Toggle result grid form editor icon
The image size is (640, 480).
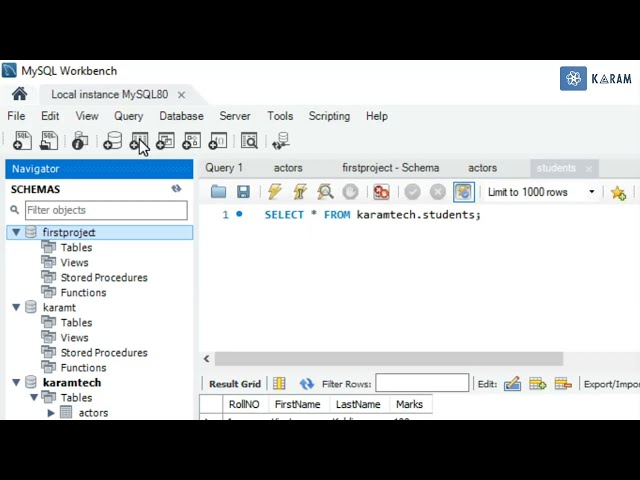pyautogui.click(x=279, y=384)
